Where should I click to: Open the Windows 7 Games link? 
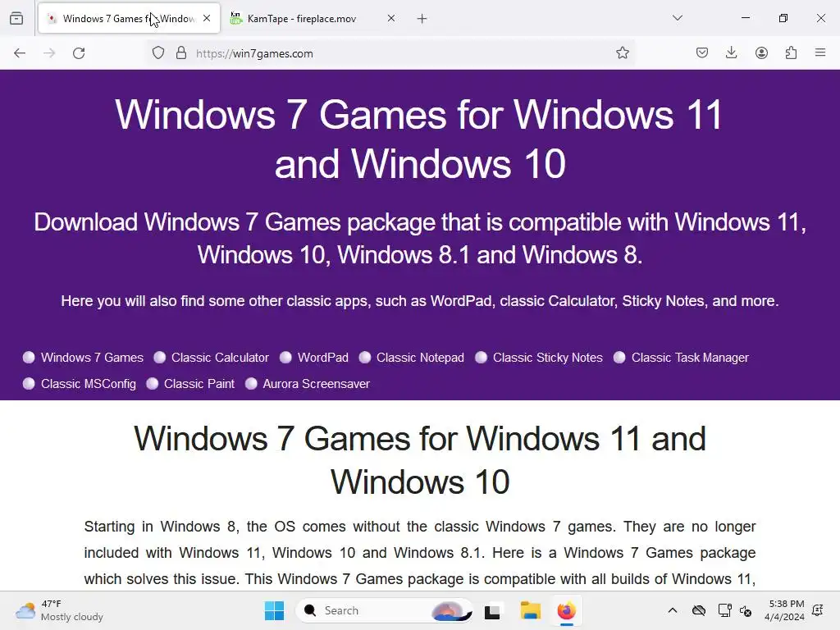[92, 358]
